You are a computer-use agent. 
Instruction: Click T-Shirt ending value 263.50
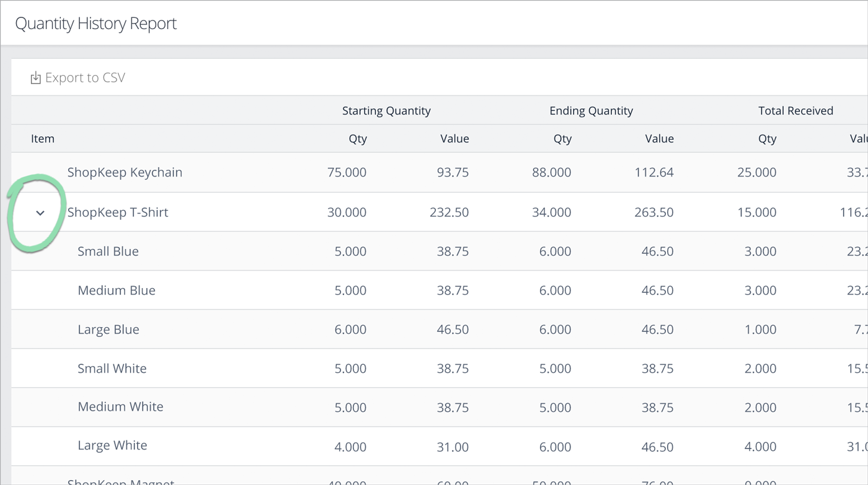654,212
